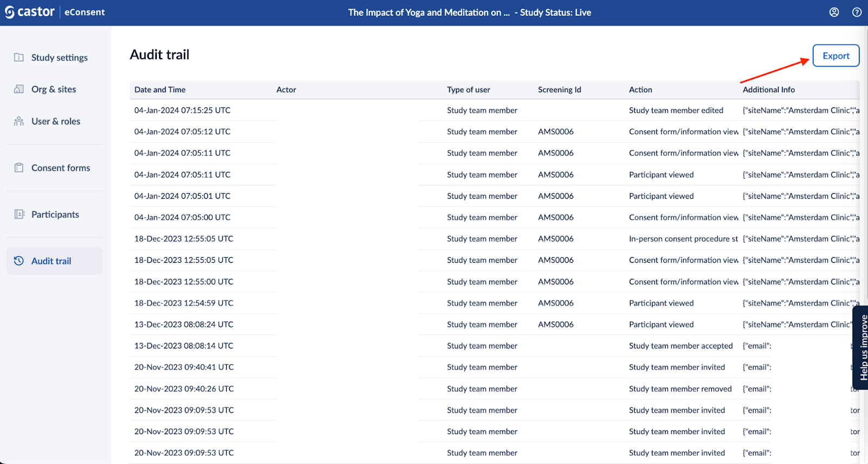
Task: Click the Consent forms clipboard icon
Action: pyautogui.click(x=19, y=168)
